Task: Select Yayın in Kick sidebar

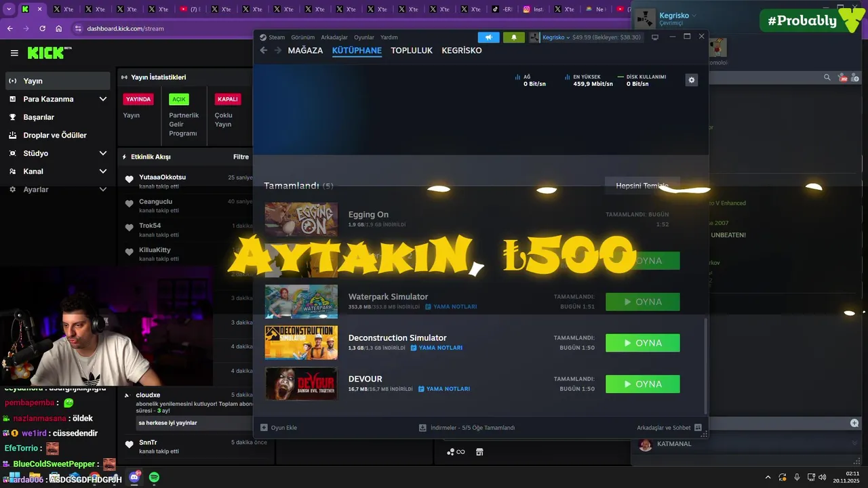Action: pos(58,81)
